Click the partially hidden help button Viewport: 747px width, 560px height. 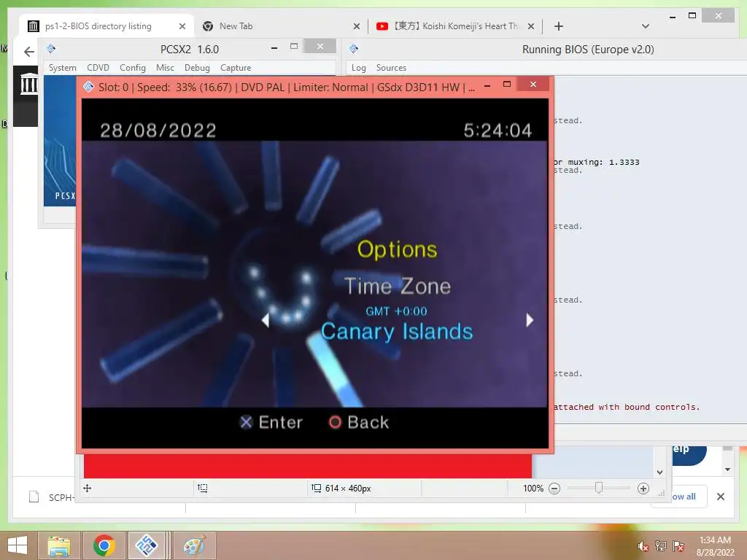(x=689, y=455)
